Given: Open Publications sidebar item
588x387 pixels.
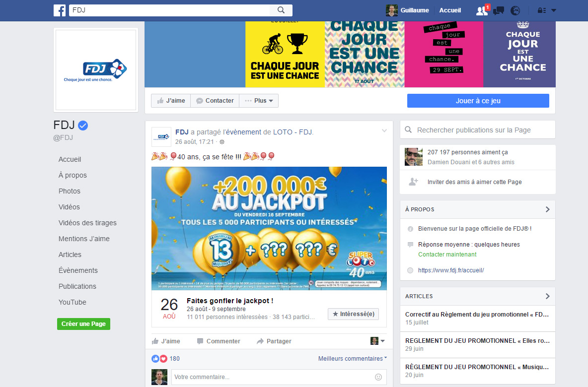Looking at the screenshot, I should point(77,286).
